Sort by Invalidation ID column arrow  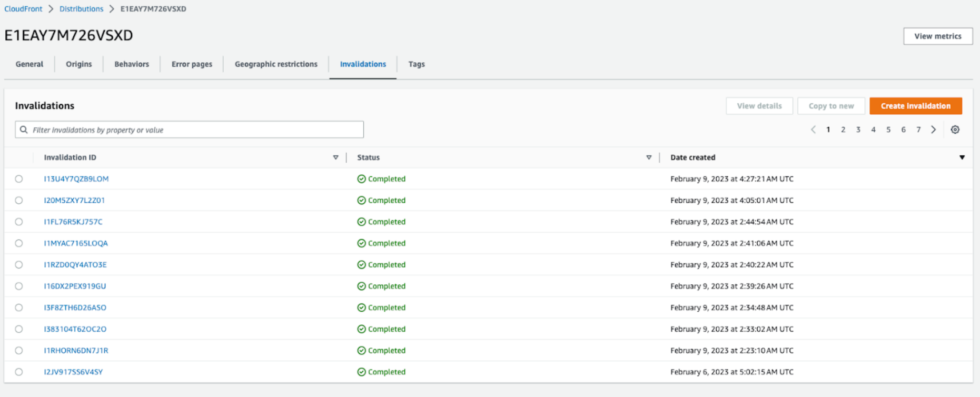335,157
